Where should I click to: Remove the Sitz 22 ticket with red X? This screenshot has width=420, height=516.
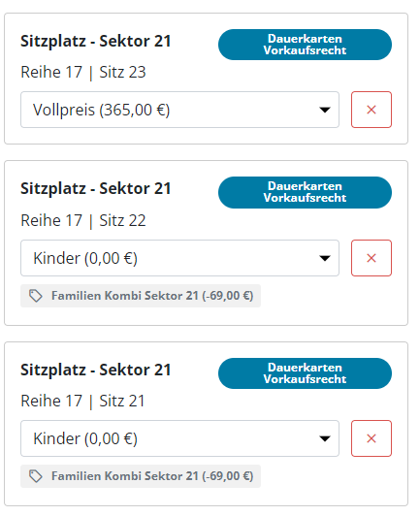pyautogui.click(x=371, y=258)
